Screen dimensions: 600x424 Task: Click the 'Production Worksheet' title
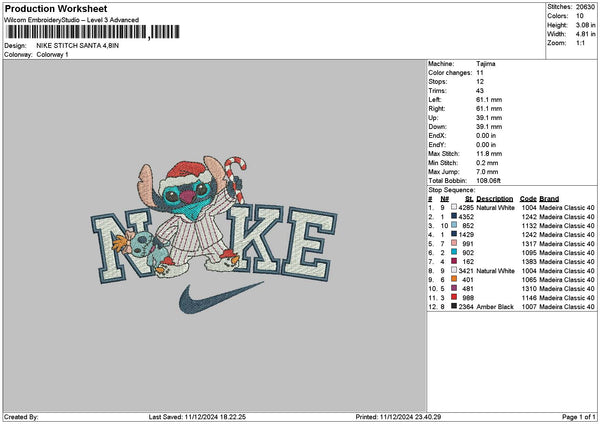click(56, 8)
